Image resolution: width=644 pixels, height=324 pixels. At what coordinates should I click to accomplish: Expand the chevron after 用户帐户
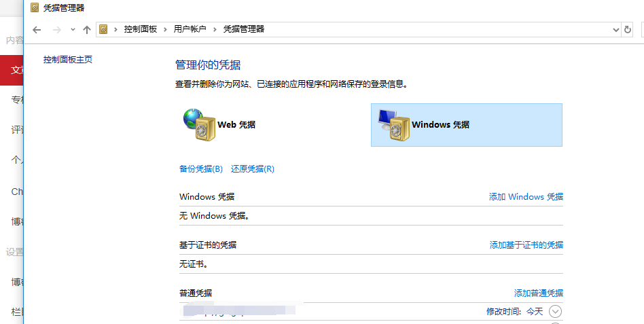coord(215,29)
